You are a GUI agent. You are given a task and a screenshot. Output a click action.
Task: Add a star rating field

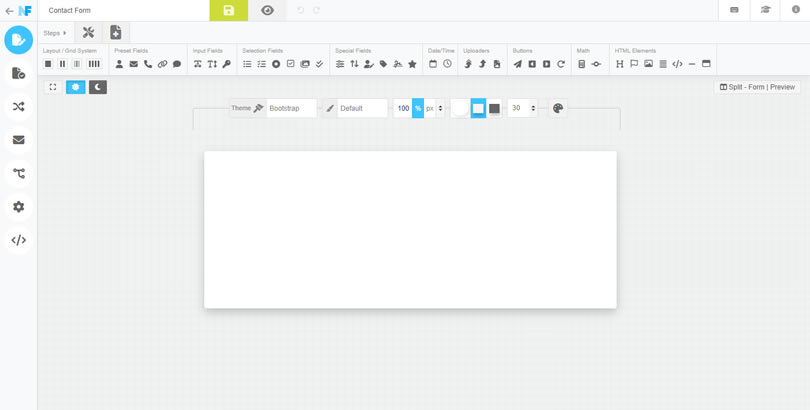(x=412, y=64)
